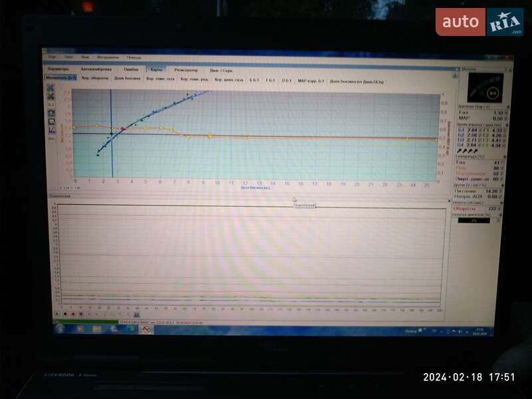The image size is (532, 399).
Task: Click the Windows Start button
Action: (60, 329)
